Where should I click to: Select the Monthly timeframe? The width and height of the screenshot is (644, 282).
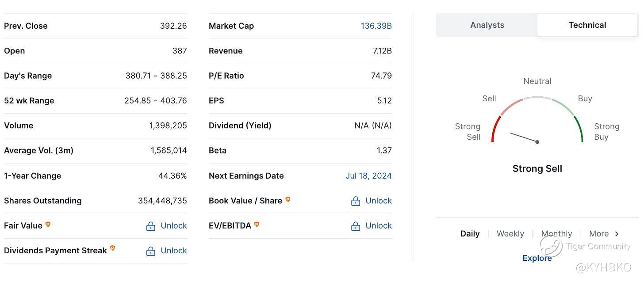556,234
